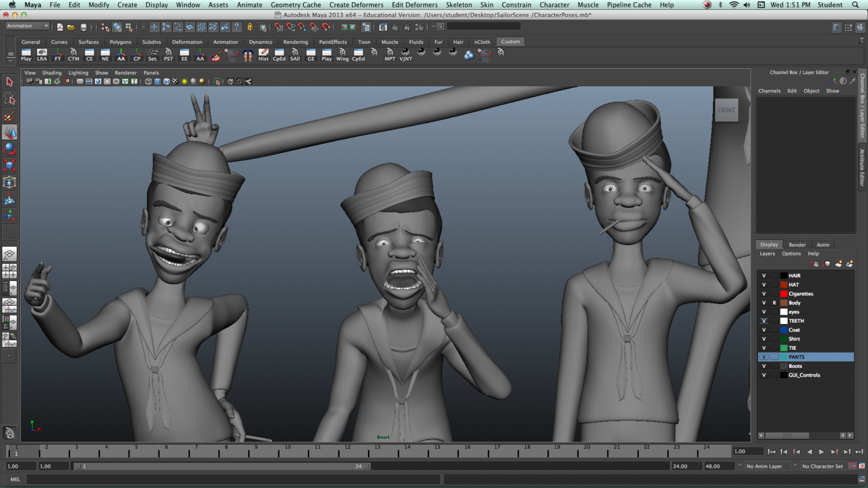
Task: Open viewport Panels menu
Action: coord(151,73)
